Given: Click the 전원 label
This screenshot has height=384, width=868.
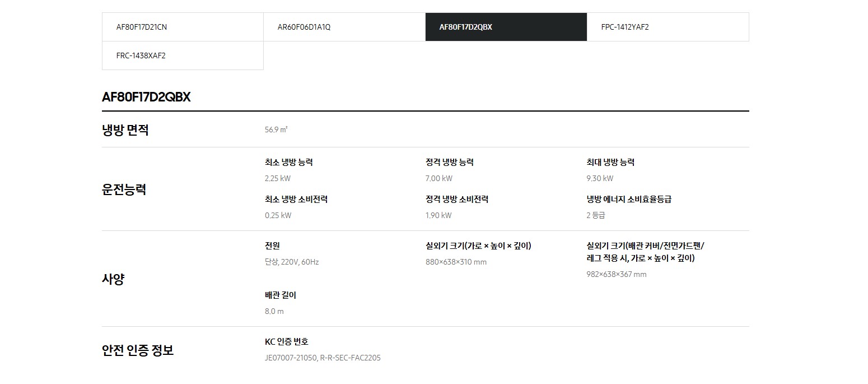Looking at the screenshot, I should tap(272, 246).
